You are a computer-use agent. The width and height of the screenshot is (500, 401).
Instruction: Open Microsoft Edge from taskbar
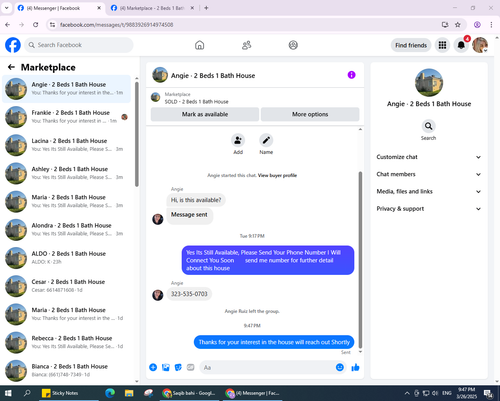(110, 393)
